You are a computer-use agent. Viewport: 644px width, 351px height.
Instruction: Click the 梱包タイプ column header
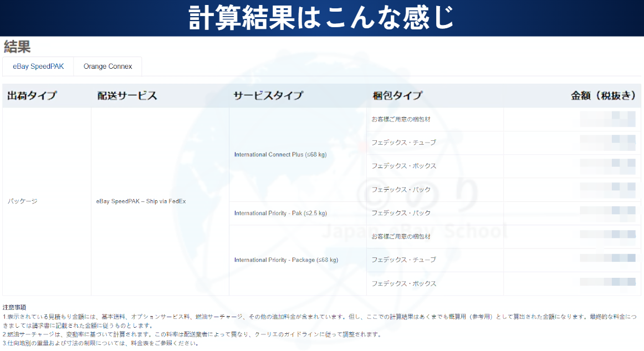pos(397,95)
